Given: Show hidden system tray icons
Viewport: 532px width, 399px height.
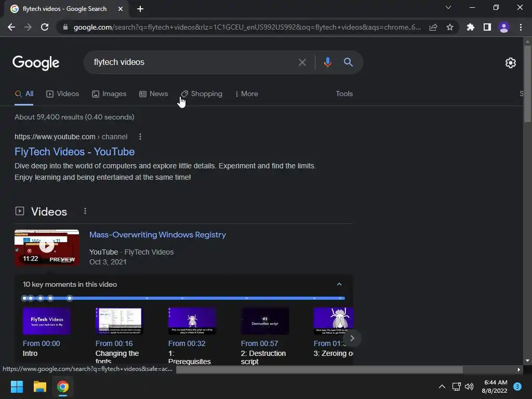Looking at the screenshot, I should (x=442, y=387).
